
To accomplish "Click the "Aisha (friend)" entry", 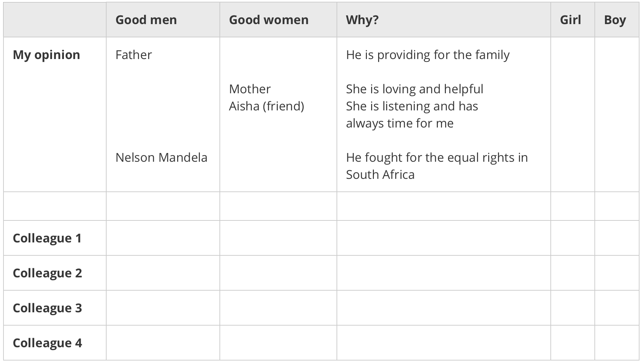I will (266, 106).
